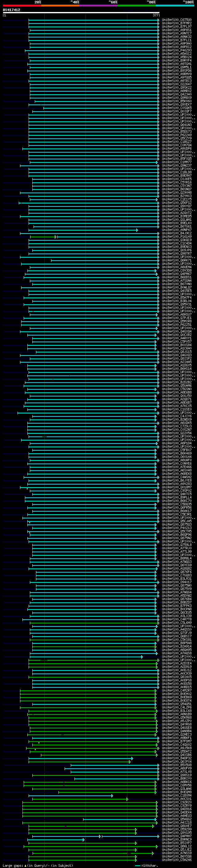Select hit label UniRef100_C6T5U0
This screenshot has width=197, height=868.
tap(177, 20)
